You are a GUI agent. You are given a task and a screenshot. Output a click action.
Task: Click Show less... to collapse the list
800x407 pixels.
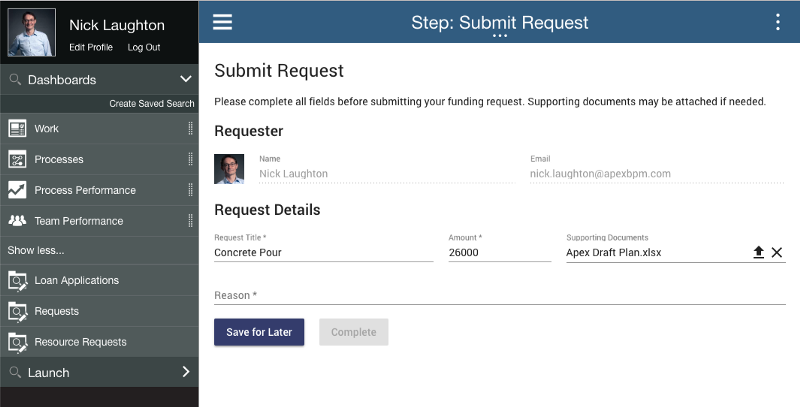pos(36,250)
